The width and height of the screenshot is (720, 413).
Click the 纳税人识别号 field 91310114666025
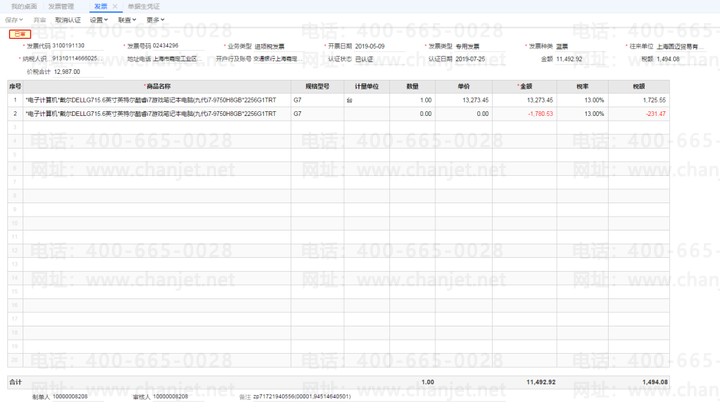tap(78, 59)
